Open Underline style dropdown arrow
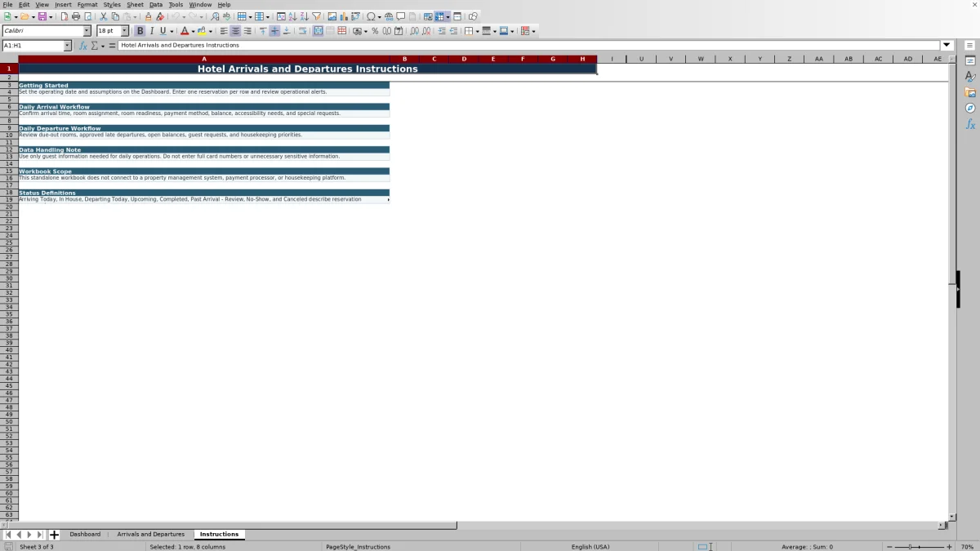Screen dimensions: 980x551 click(171, 32)
